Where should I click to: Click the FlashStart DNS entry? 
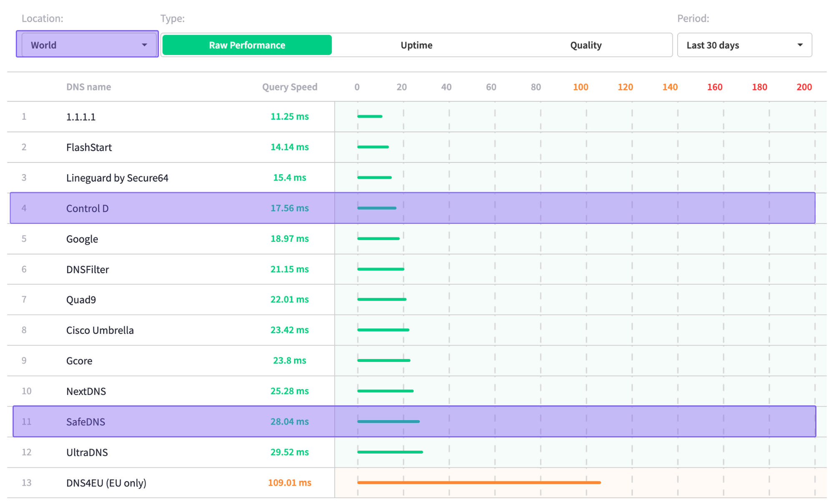pyautogui.click(x=89, y=147)
